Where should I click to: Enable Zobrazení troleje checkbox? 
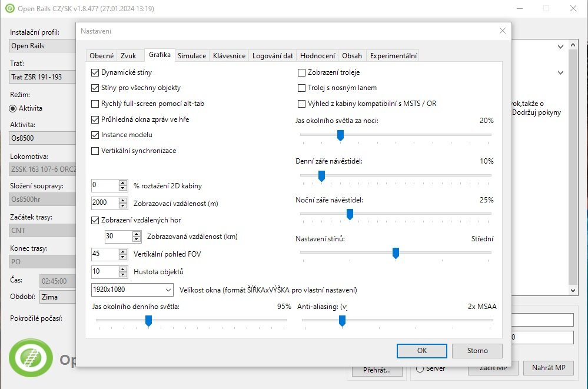tap(301, 72)
